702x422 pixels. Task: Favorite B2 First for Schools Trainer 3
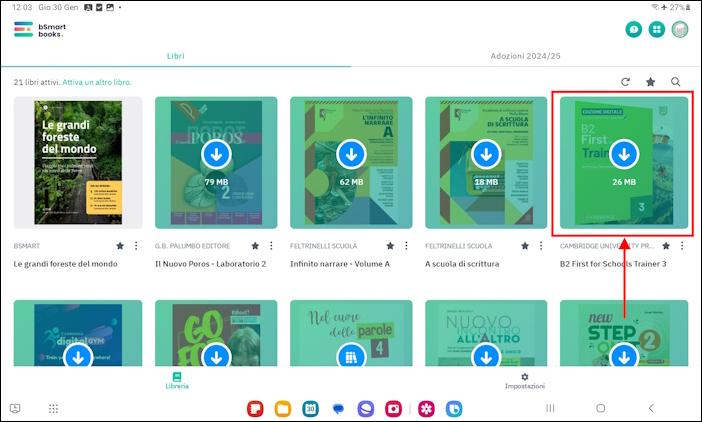(666, 246)
